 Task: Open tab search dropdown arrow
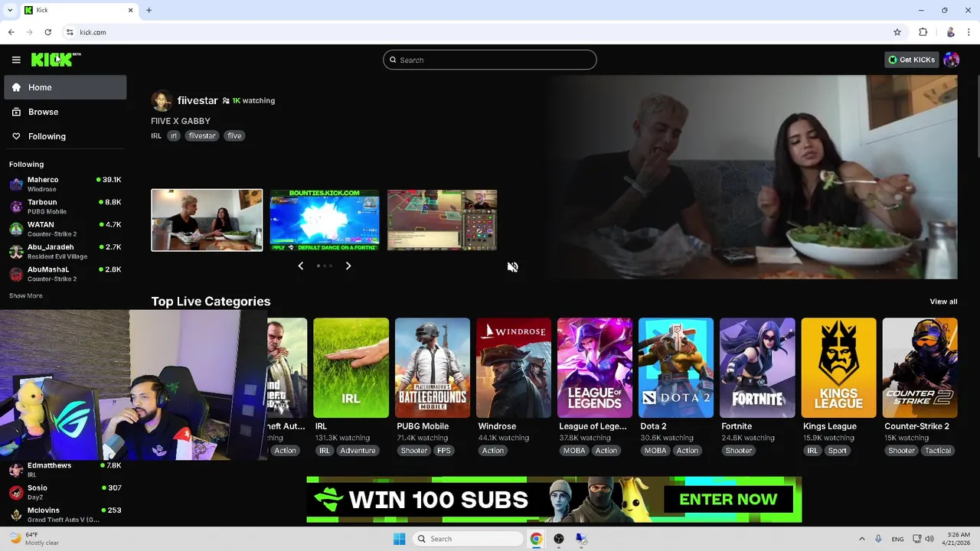point(9,10)
